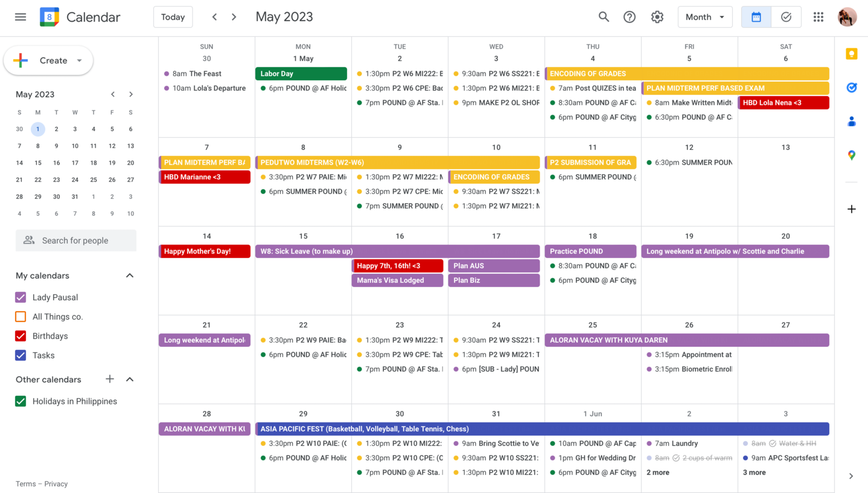The width and height of the screenshot is (868, 493).
Task: Open Google Keep in side panel
Action: pos(852,54)
